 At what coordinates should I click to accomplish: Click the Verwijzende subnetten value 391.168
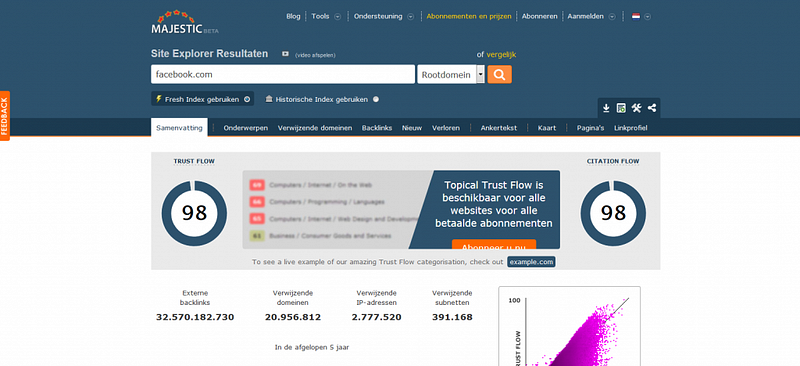[x=452, y=318]
